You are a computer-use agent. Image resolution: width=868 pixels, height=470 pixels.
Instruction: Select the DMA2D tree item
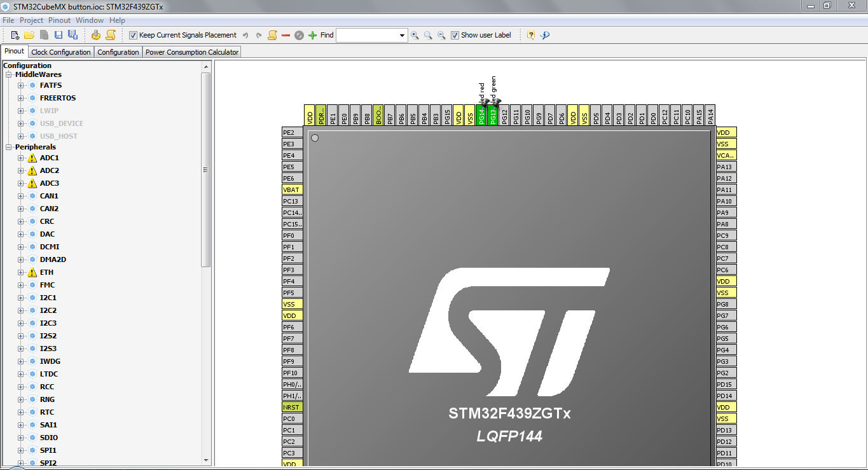click(53, 259)
